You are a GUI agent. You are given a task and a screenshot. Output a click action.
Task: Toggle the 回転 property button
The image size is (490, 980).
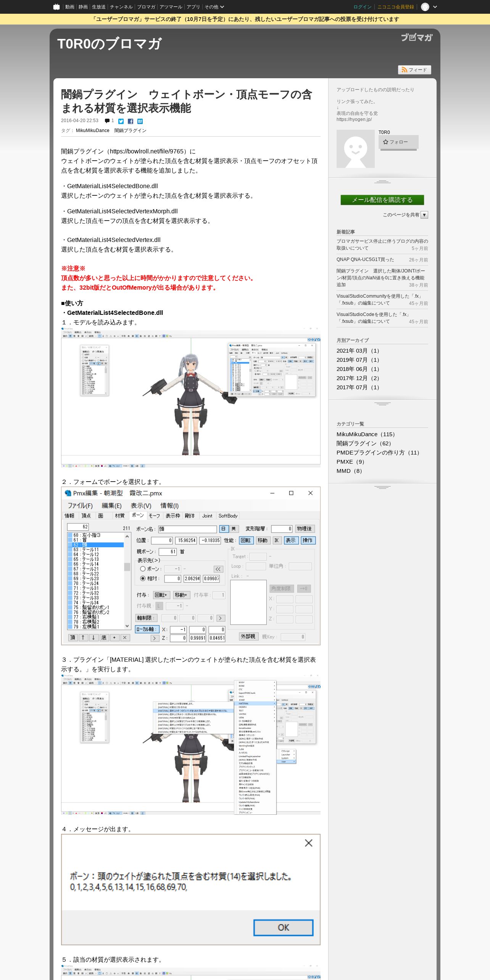(246, 540)
